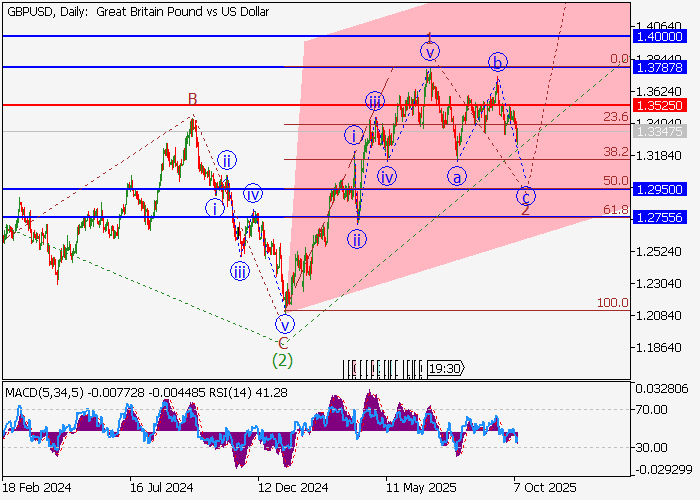Click the brown 'C' wave label

pos(283,342)
